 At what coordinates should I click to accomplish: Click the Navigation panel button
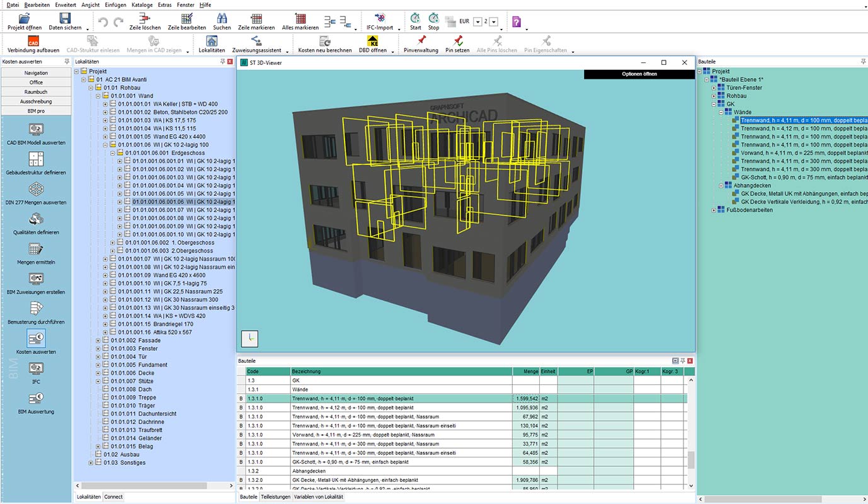point(36,73)
